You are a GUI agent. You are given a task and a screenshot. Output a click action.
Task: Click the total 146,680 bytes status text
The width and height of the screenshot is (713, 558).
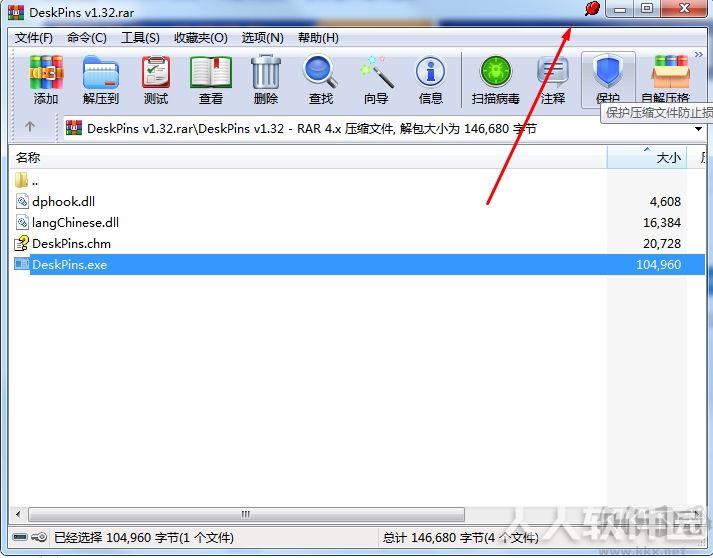[460, 538]
